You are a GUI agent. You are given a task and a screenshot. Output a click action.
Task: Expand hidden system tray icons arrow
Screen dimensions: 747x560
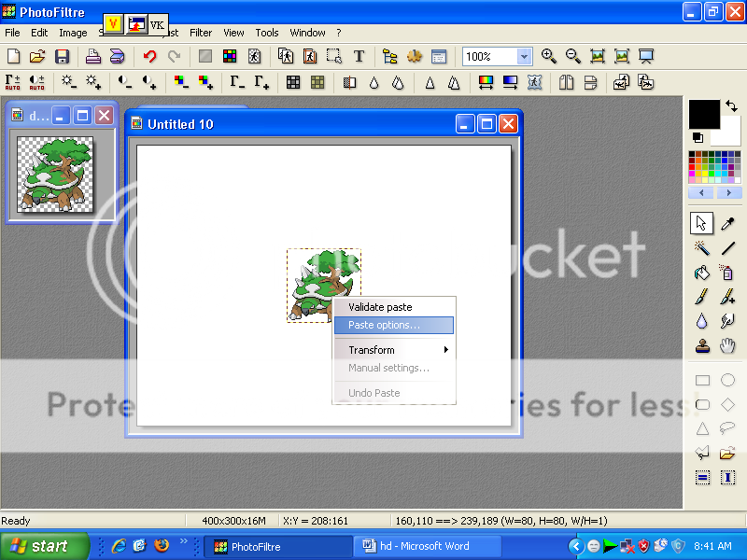click(575, 546)
